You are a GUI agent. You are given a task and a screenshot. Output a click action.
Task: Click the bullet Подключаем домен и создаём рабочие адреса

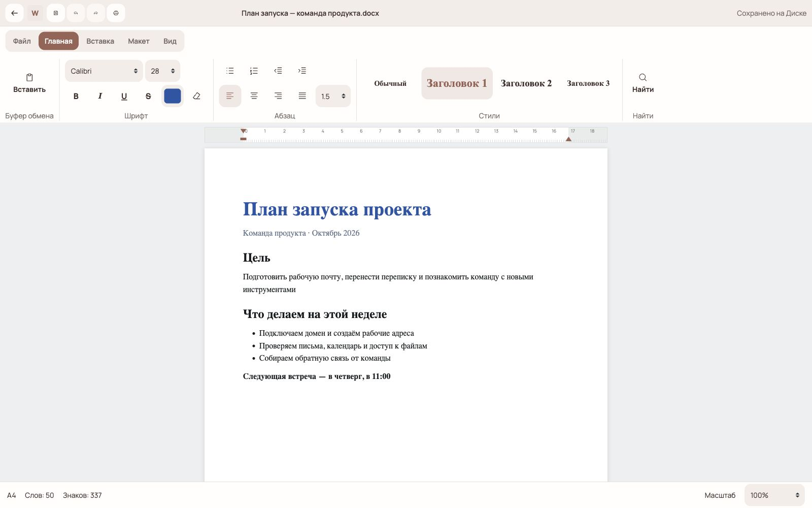pyautogui.click(x=336, y=333)
